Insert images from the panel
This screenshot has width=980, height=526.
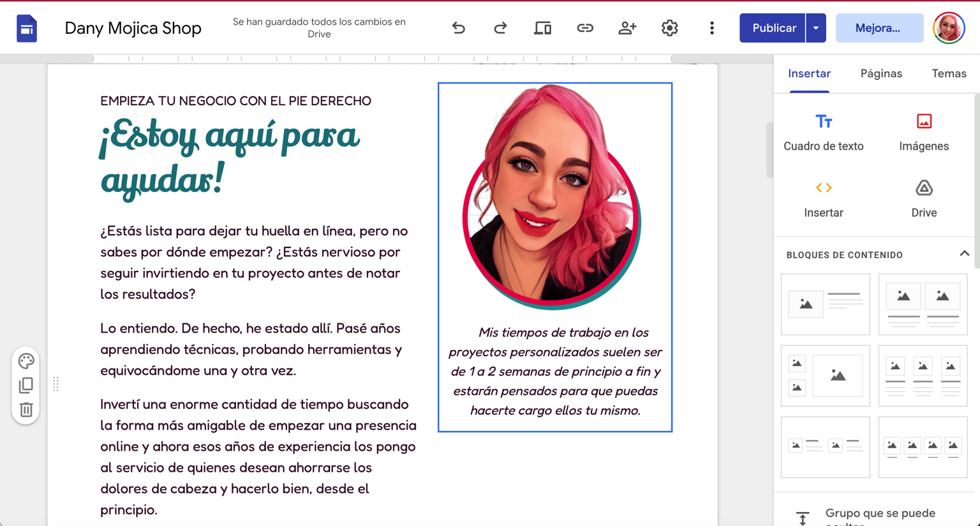pyautogui.click(x=924, y=133)
